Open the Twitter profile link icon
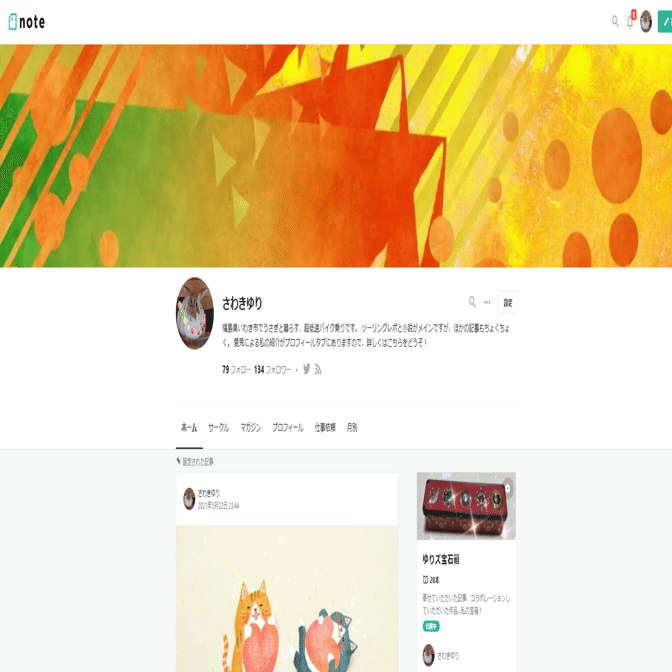This screenshot has height=672, width=672. [x=306, y=369]
